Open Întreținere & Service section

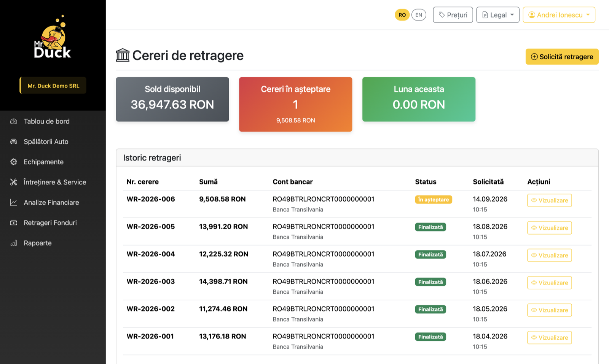tap(53, 182)
